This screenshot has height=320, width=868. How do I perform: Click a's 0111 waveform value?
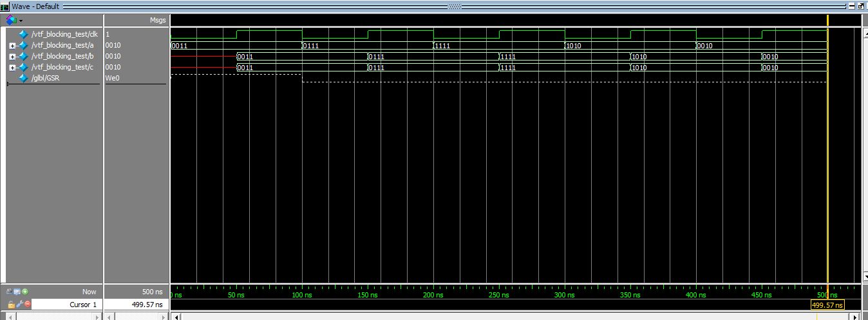311,46
